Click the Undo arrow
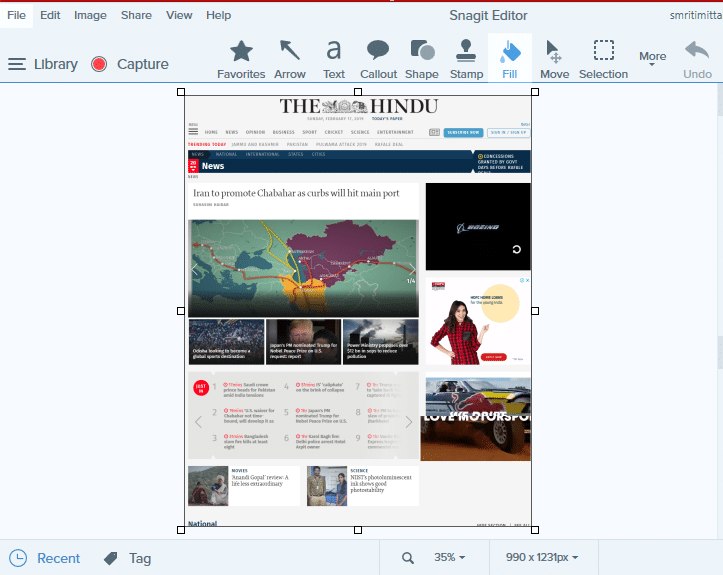Image resolution: width=723 pixels, height=575 pixels. (697, 59)
